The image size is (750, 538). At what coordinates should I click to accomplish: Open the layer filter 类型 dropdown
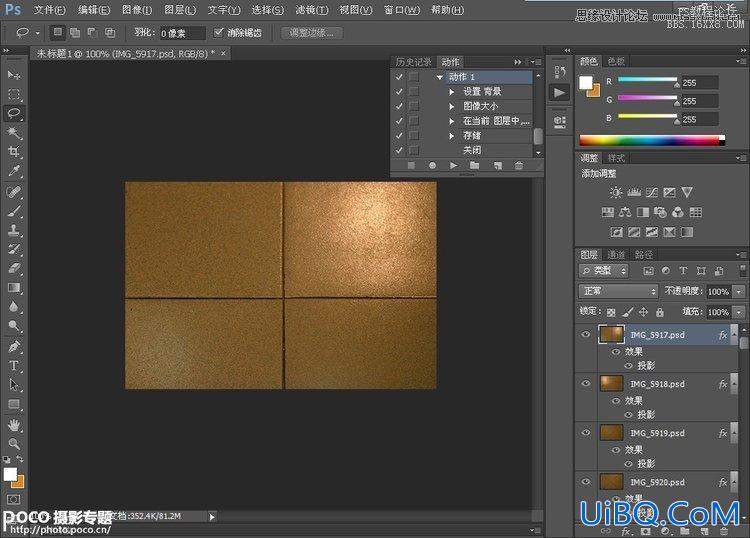tap(603, 271)
